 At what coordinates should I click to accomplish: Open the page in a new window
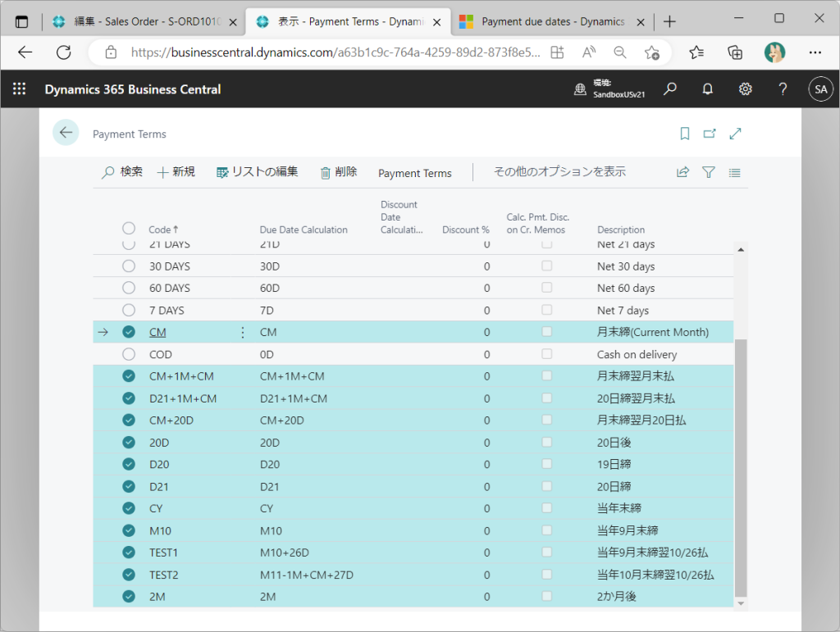tap(710, 134)
